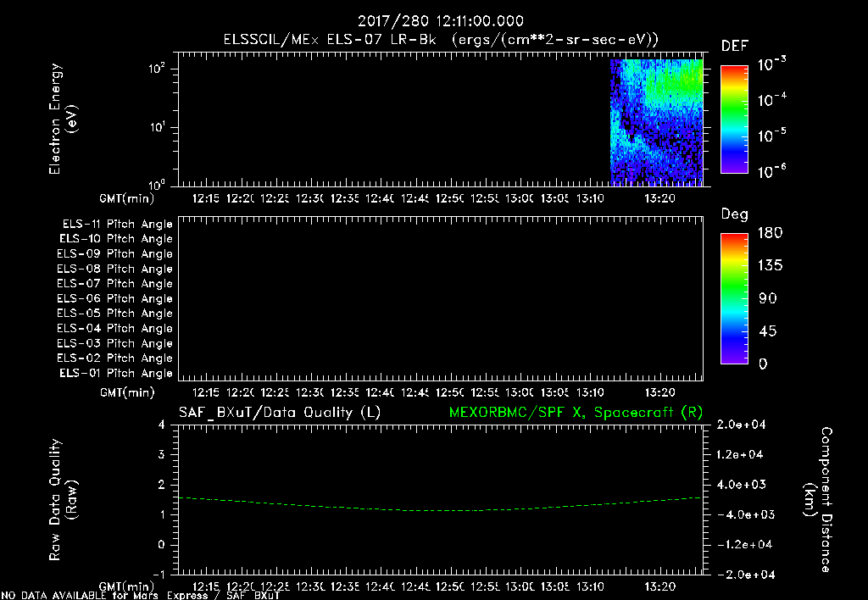Click the 10^-3 DEF scale value

pos(771,64)
